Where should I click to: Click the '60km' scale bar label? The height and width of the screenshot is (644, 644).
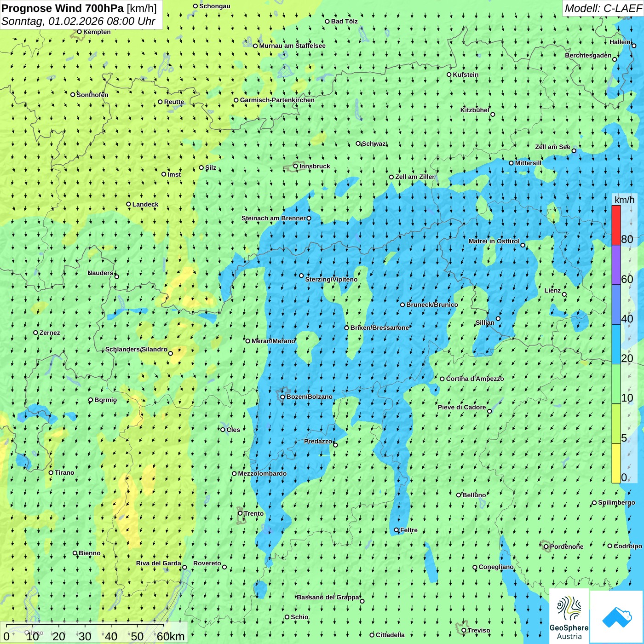(171, 637)
